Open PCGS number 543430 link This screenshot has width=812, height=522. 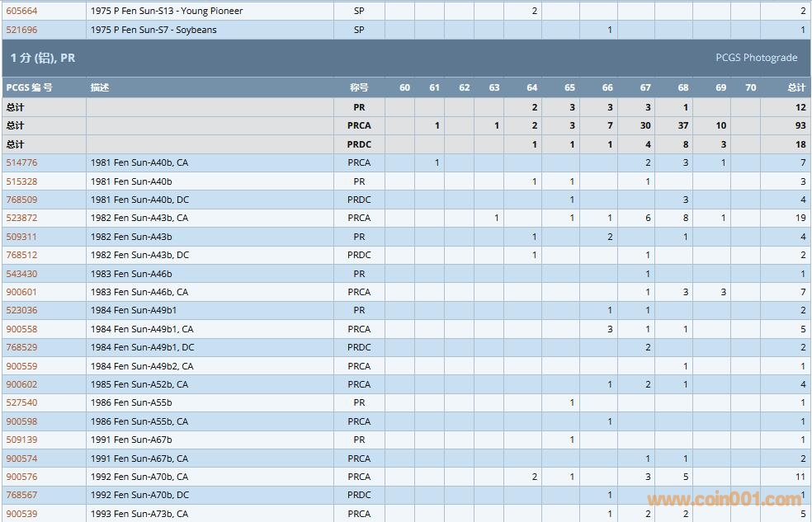coord(21,274)
